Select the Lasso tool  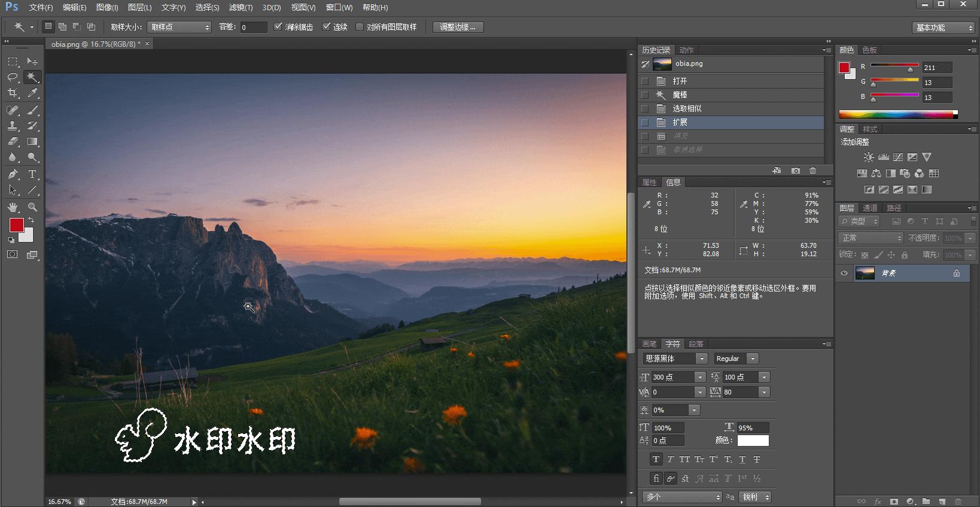point(13,77)
